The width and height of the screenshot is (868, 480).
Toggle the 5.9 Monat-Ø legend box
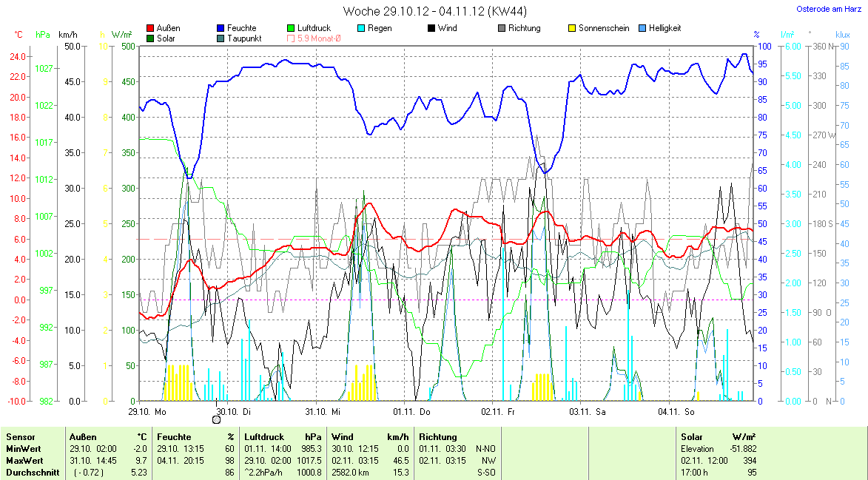(291, 38)
